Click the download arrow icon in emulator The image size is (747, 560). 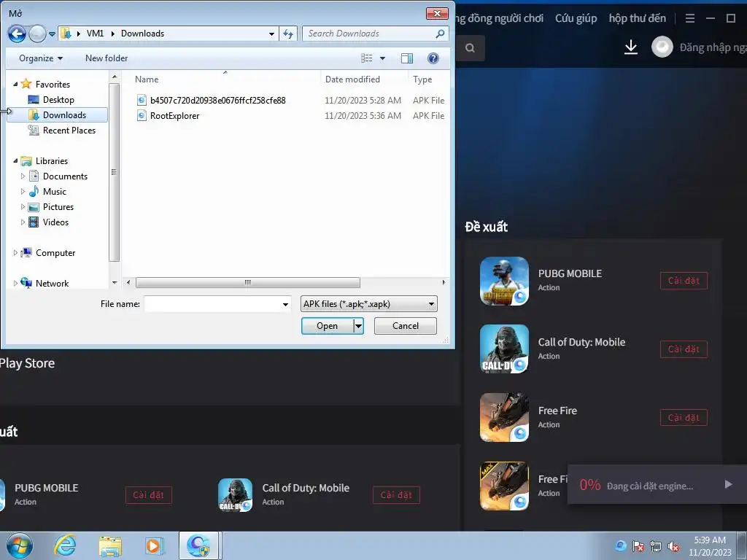click(x=631, y=47)
